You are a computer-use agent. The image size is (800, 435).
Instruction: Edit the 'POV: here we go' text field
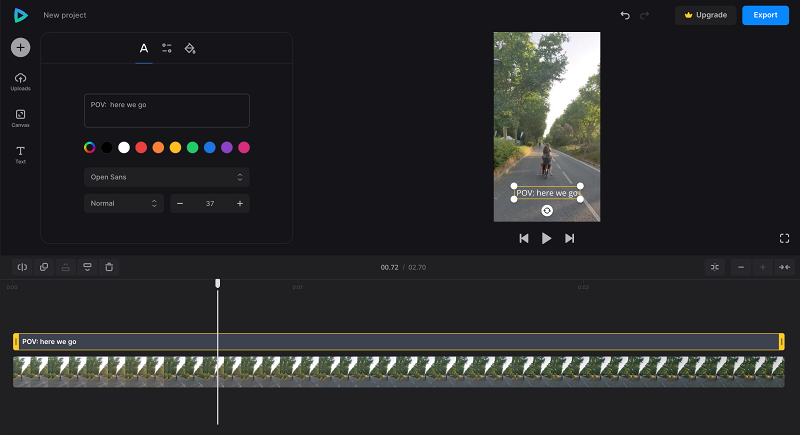[167, 111]
